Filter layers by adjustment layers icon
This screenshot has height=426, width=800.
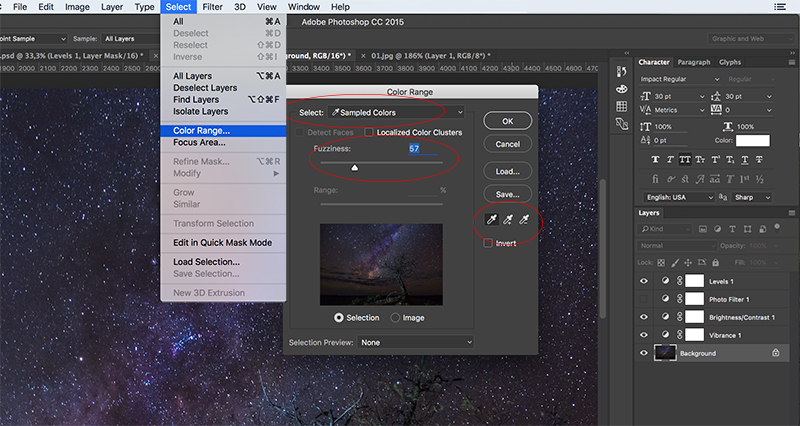pyautogui.click(x=717, y=229)
